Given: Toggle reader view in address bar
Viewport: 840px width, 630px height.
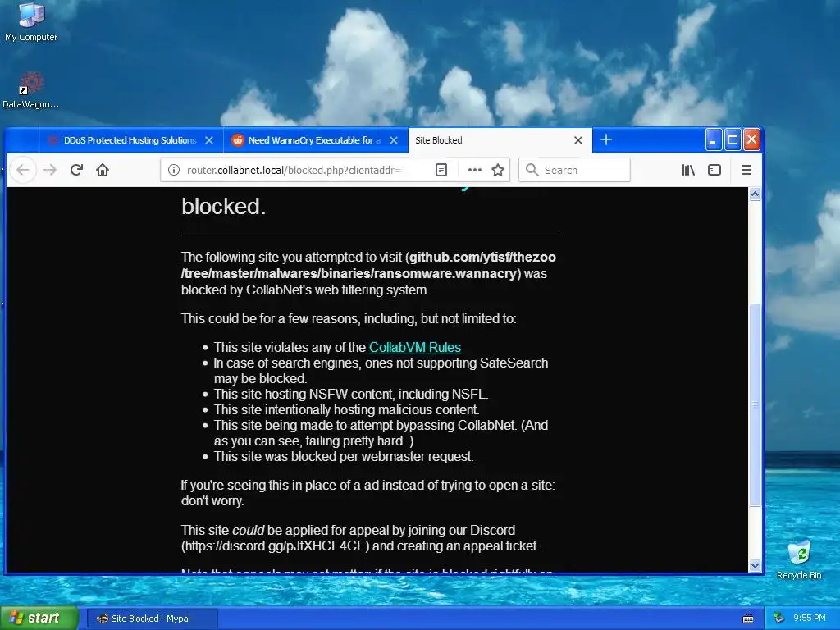Looking at the screenshot, I should click(x=441, y=170).
